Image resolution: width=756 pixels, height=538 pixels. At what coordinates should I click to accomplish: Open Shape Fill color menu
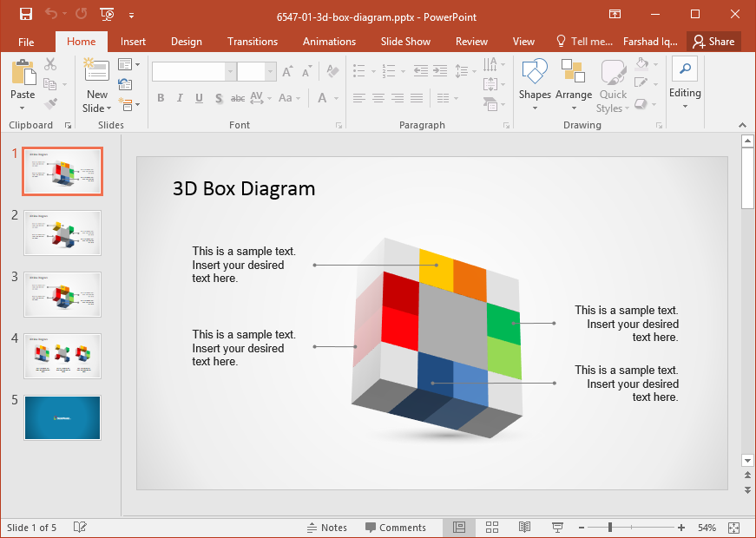point(646,63)
